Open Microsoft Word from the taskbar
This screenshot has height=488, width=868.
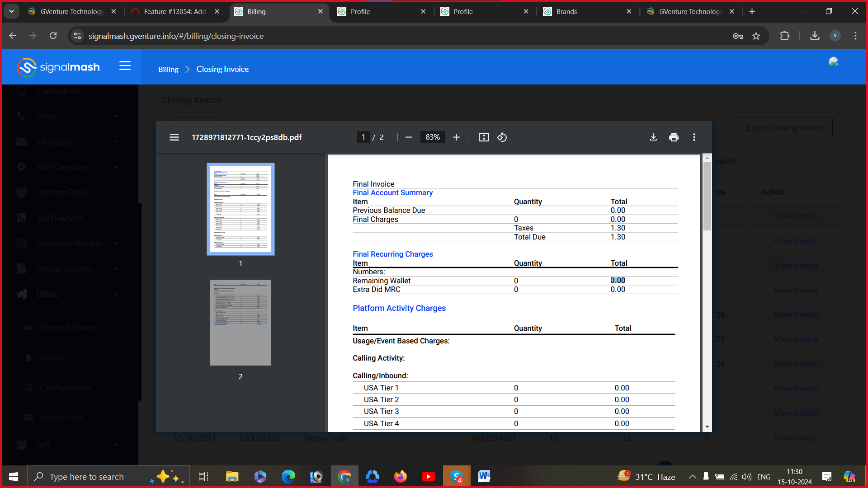[484, 476]
